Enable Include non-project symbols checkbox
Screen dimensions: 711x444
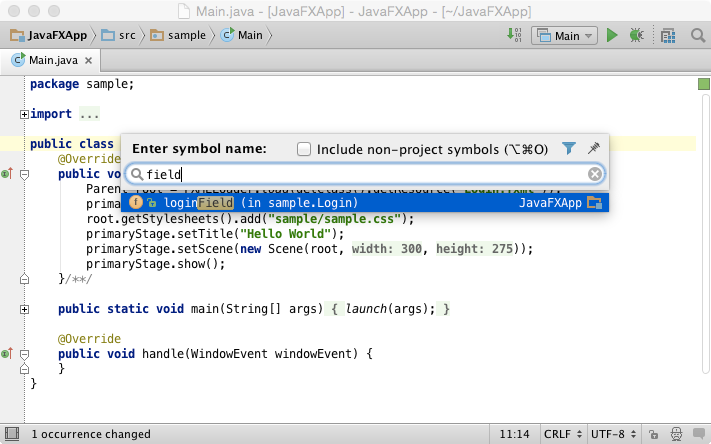(304, 149)
